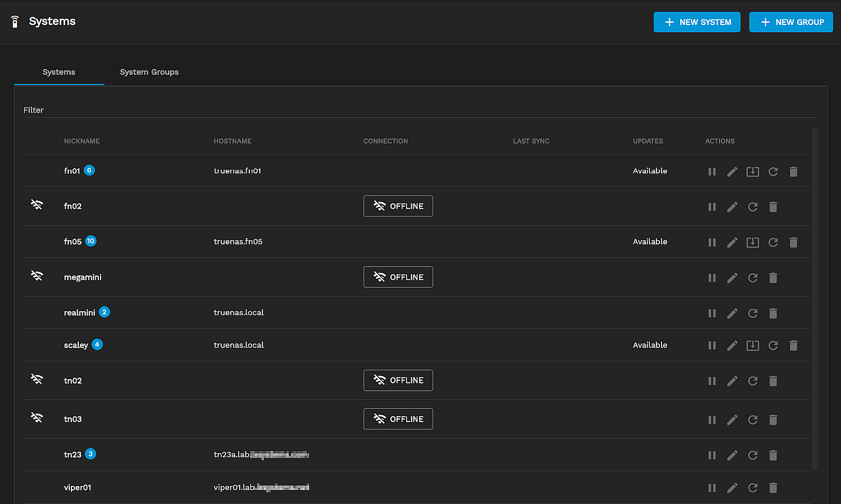The image size is (841, 504).
Task: Click the New System button
Action: [x=697, y=22]
